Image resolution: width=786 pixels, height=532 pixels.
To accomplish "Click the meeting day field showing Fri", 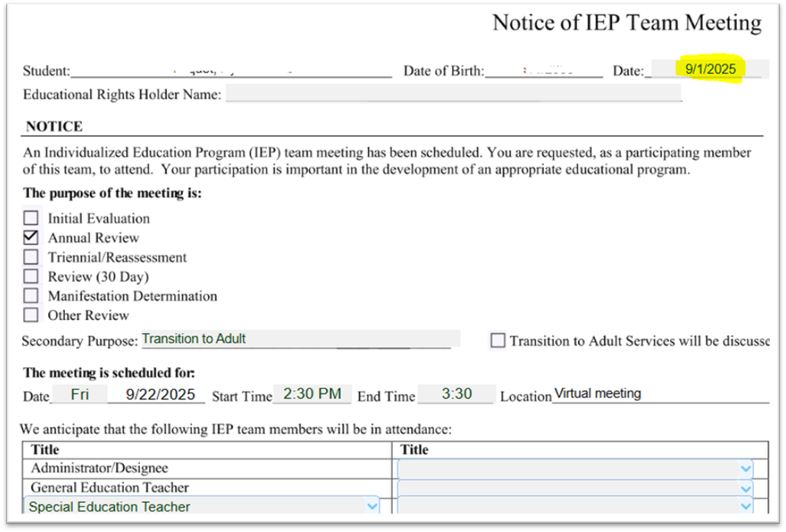I will [x=80, y=394].
